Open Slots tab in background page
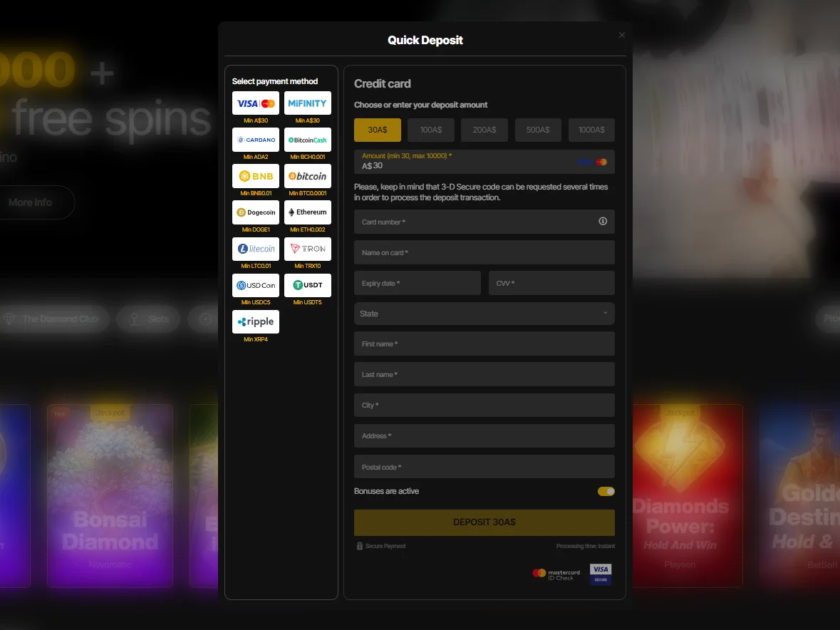 click(149, 319)
